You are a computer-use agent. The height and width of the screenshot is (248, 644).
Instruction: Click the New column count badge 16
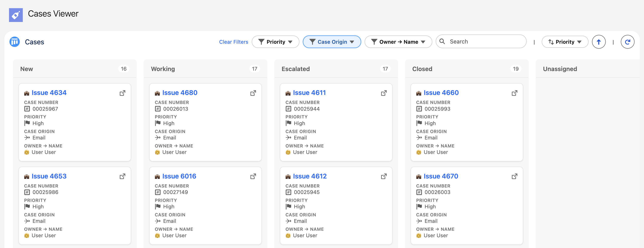coord(124,69)
